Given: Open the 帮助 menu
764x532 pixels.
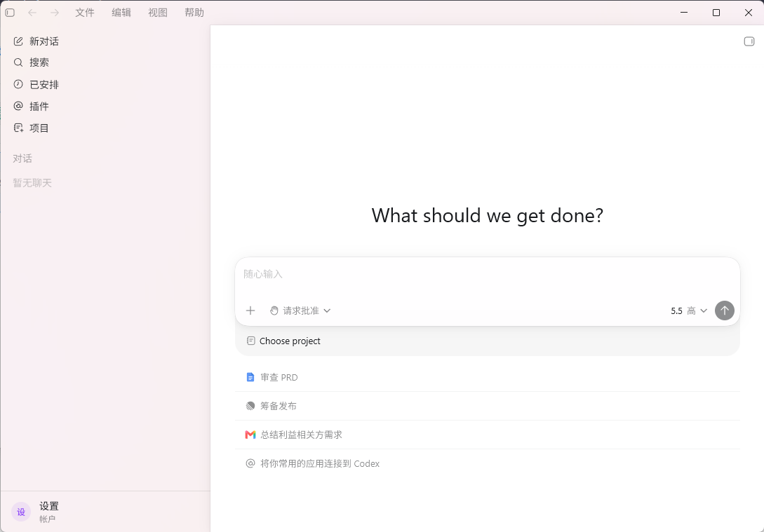Looking at the screenshot, I should (x=194, y=13).
